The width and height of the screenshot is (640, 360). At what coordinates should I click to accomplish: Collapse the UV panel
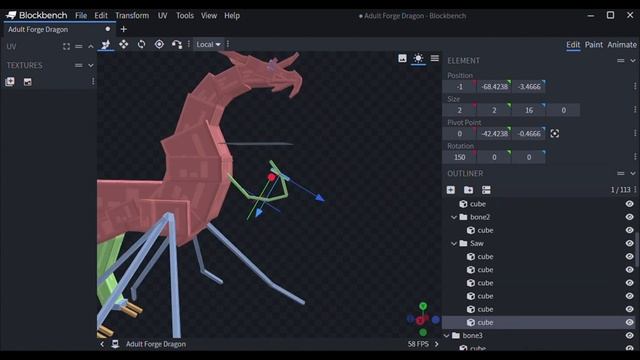pos(91,47)
